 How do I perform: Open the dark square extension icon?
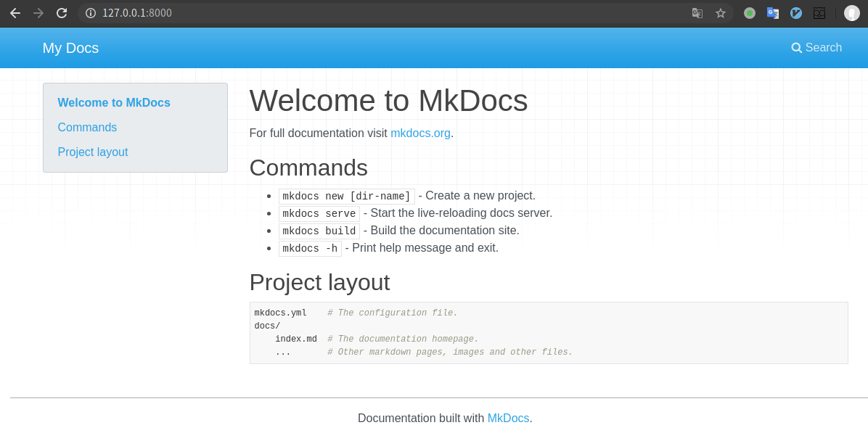tap(819, 13)
